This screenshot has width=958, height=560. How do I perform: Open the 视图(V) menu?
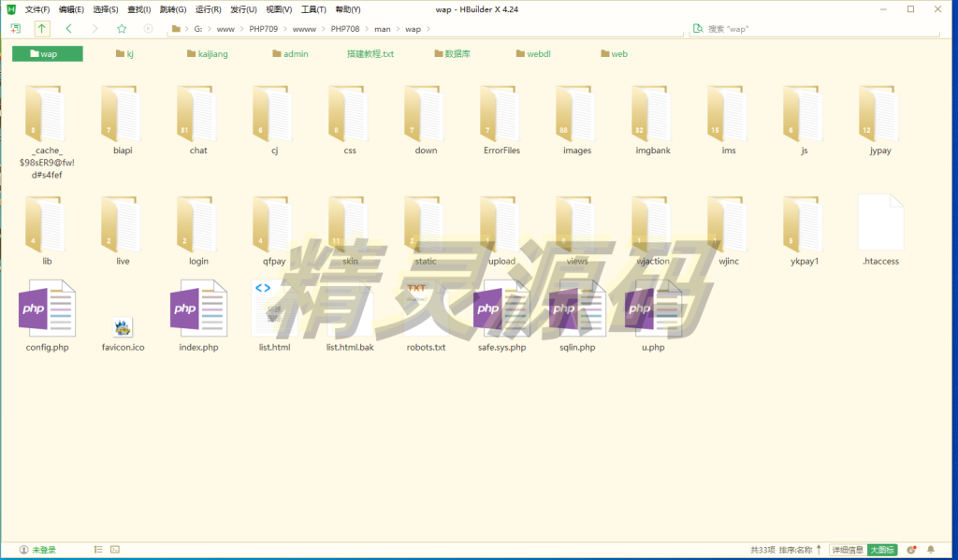(279, 9)
